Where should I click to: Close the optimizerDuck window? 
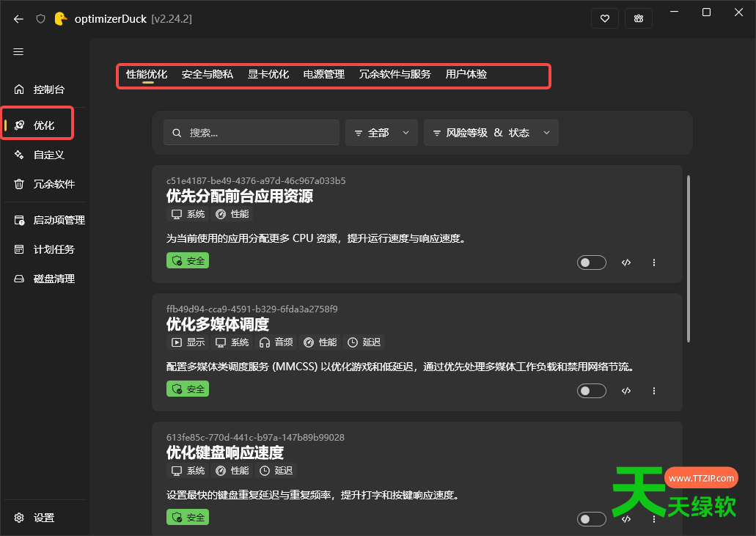click(x=738, y=12)
